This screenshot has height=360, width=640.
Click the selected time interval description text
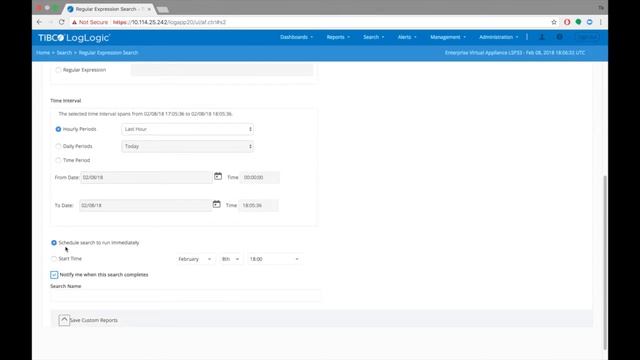pos(145,114)
